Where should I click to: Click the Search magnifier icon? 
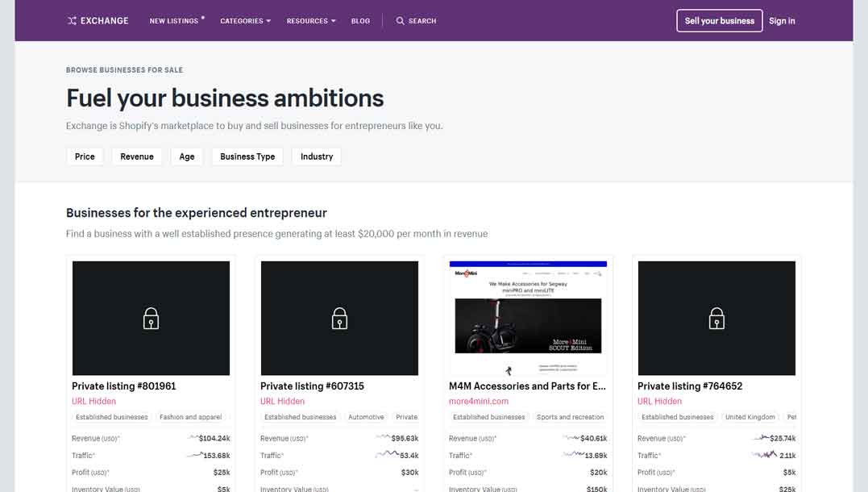[x=400, y=20]
